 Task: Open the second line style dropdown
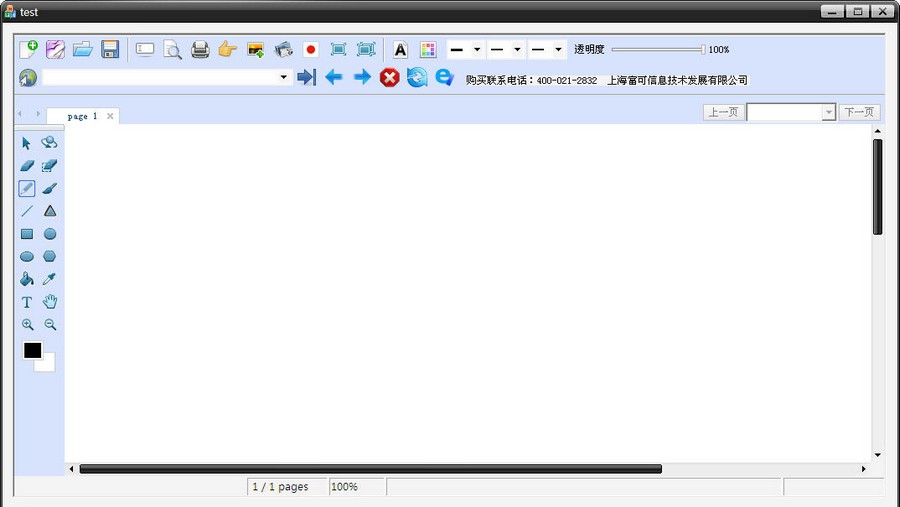[517, 50]
